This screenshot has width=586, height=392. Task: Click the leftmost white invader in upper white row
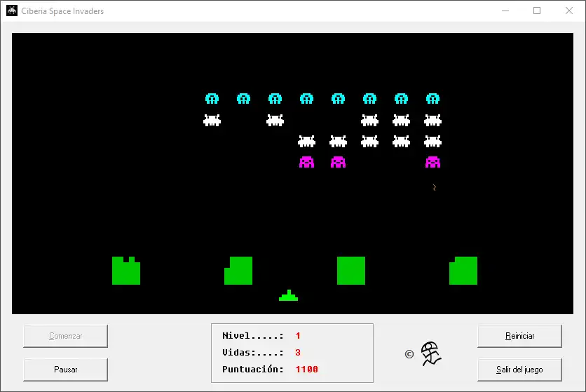[212, 120]
